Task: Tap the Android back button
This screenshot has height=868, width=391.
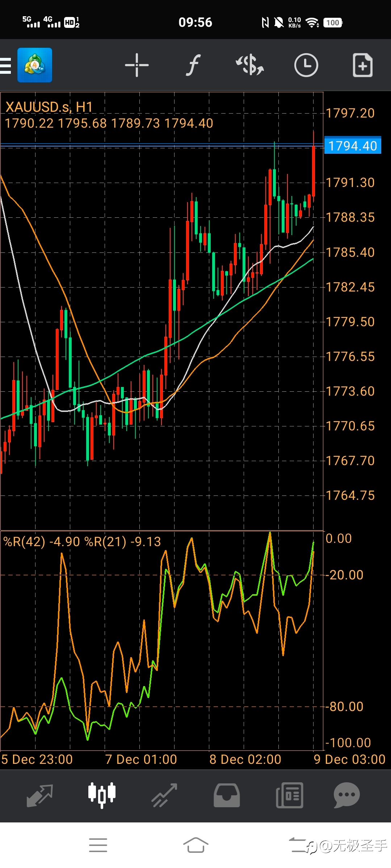Action: coord(298,845)
